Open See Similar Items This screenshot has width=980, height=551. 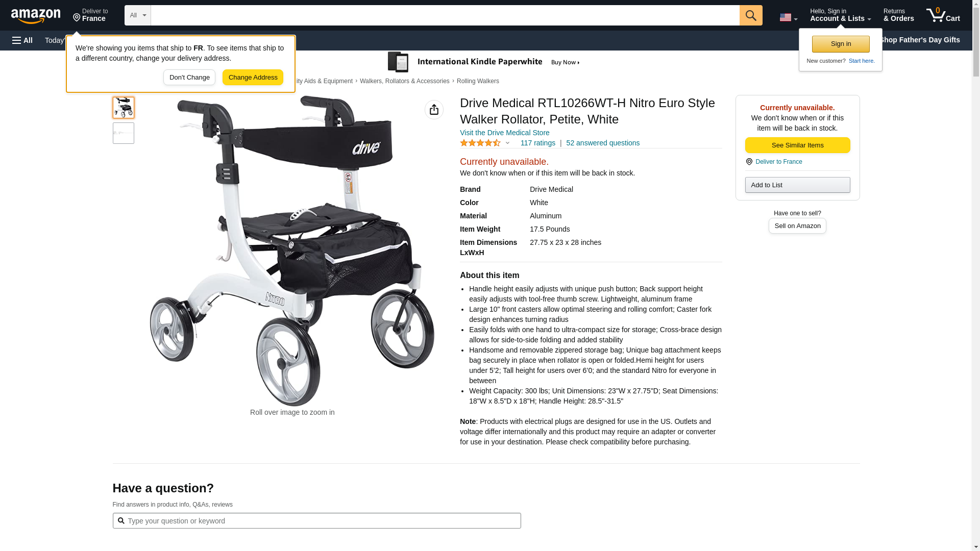pos(797,145)
